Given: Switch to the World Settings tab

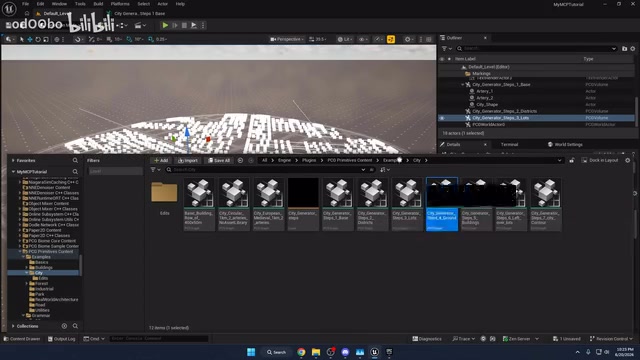Looking at the screenshot, I should coord(565,144).
